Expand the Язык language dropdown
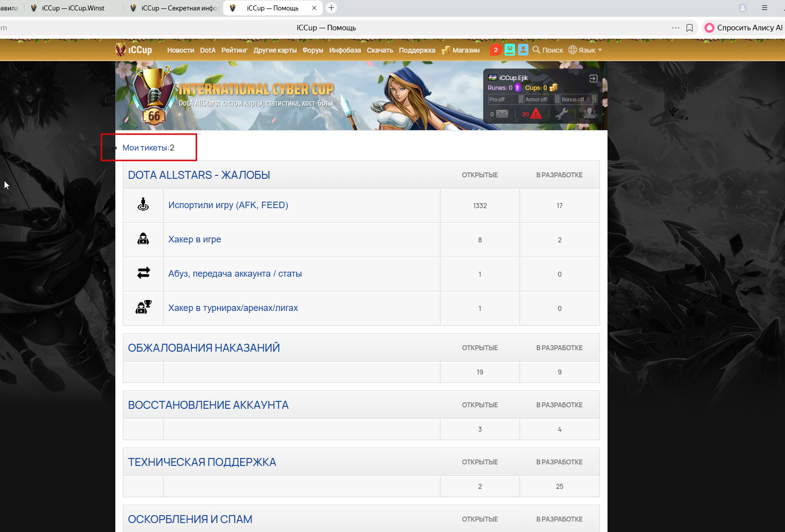Screen dimensions: 785x532 [591, 50]
